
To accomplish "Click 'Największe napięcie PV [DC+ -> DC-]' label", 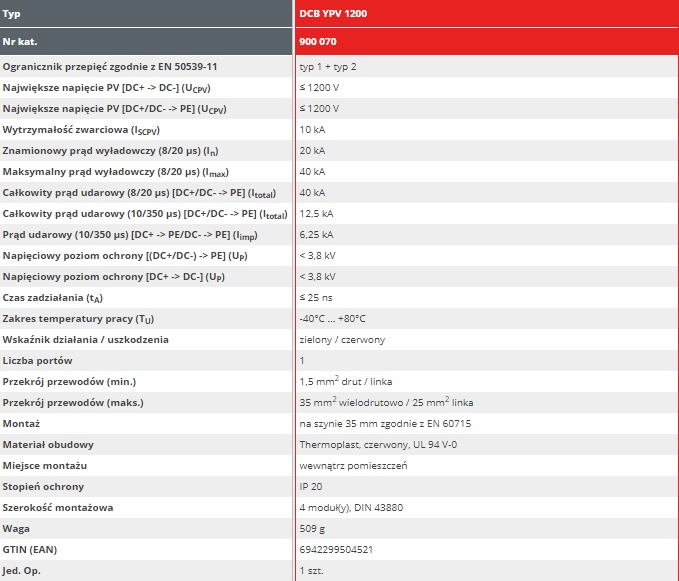I will [107, 88].
